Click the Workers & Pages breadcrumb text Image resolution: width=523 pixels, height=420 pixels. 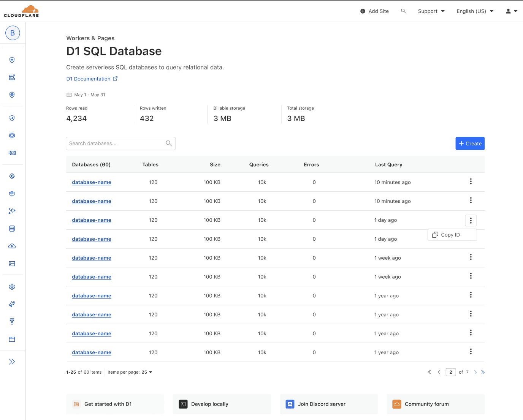pos(90,38)
